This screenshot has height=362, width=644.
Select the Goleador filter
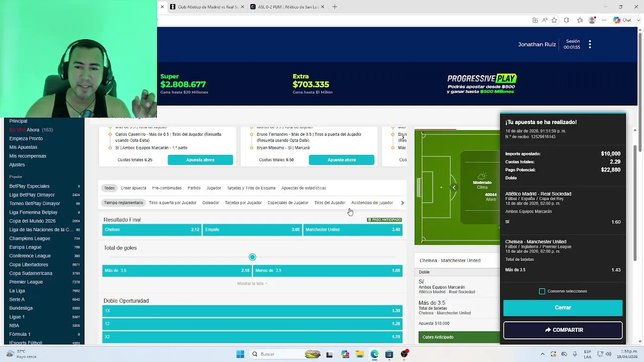(210, 203)
